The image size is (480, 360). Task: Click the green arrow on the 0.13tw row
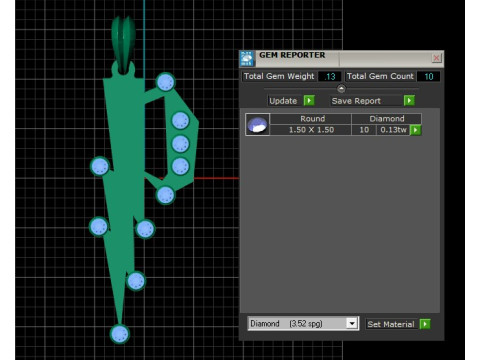point(415,130)
